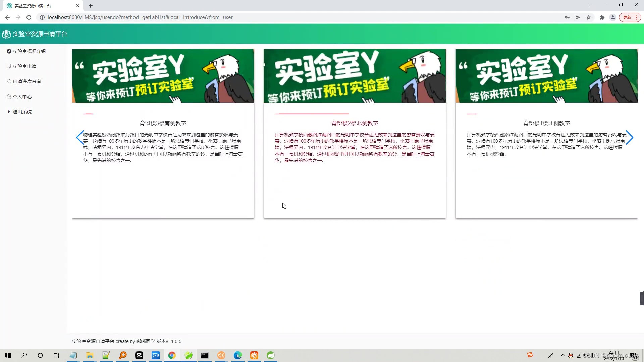The height and width of the screenshot is (362, 644).
Task: Click the 育贤楼1楼北侧教室 banner image
Action: point(546,76)
